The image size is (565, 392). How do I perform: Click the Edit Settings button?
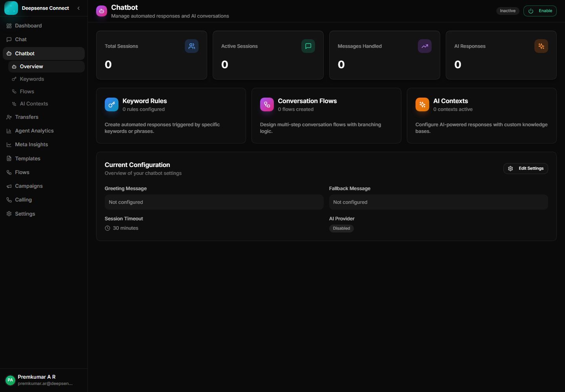pyautogui.click(x=526, y=169)
